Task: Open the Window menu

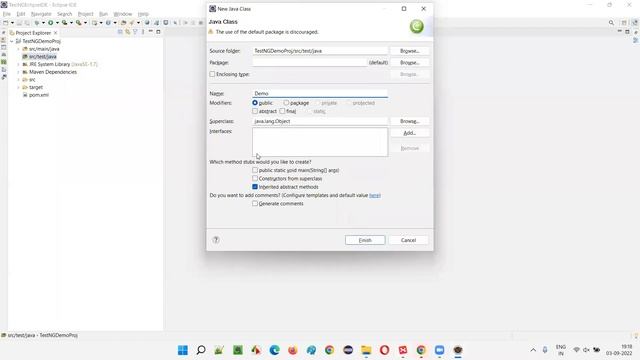Action: (x=122, y=14)
